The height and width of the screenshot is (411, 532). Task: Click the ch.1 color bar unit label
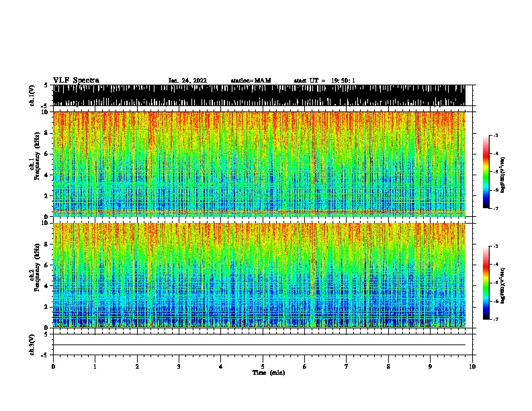503,175
